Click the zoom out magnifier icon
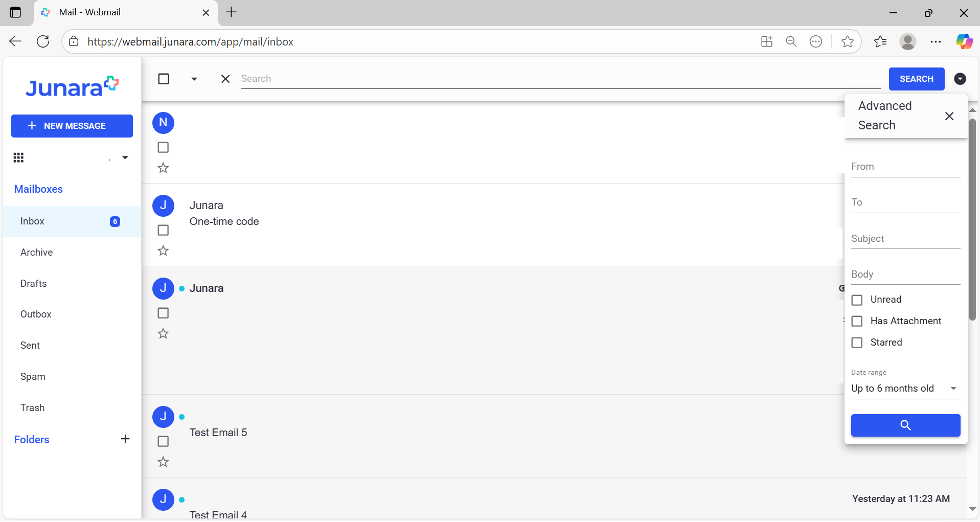The height and width of the screenshot is (522, 980). point(791,42)
